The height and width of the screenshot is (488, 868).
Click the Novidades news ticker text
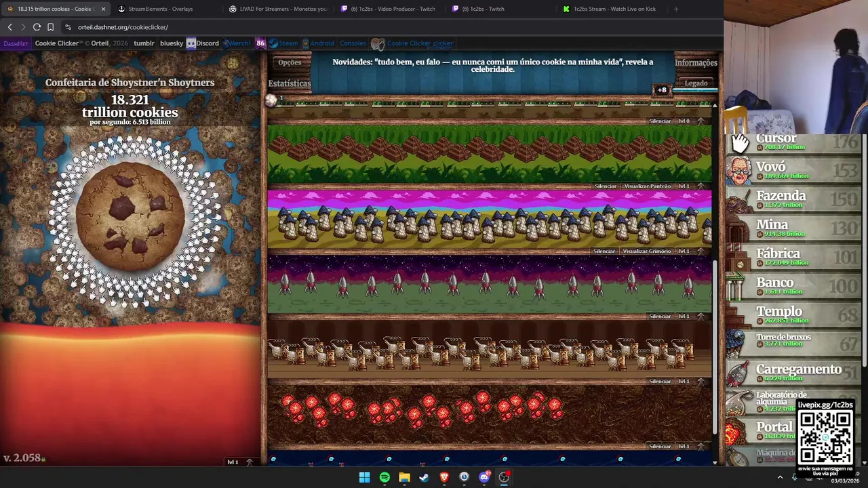(x=492, y=65)
